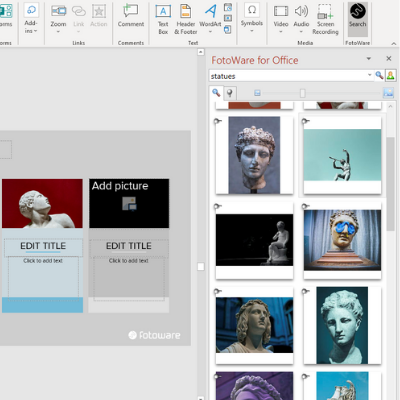Click the FotoWare results scrollbar thumb
This screenshot has width=400, height=400.
(x=390, y=183)
